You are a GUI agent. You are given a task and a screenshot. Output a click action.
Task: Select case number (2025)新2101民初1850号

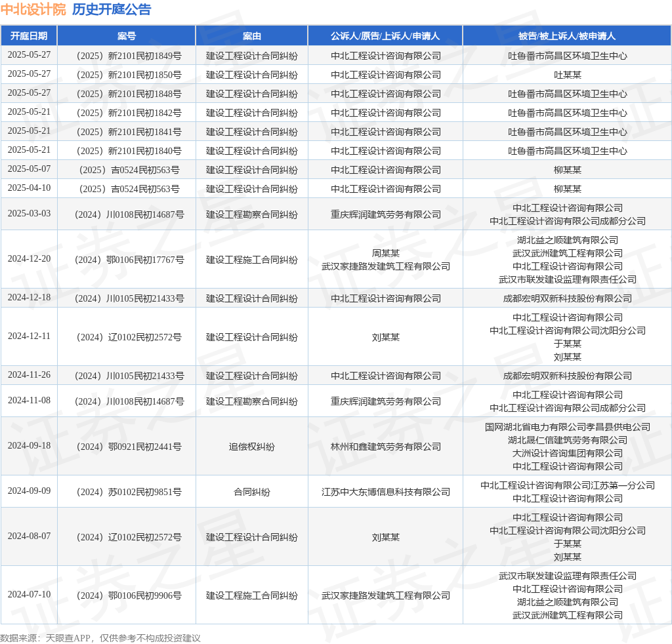click(127, 75)
